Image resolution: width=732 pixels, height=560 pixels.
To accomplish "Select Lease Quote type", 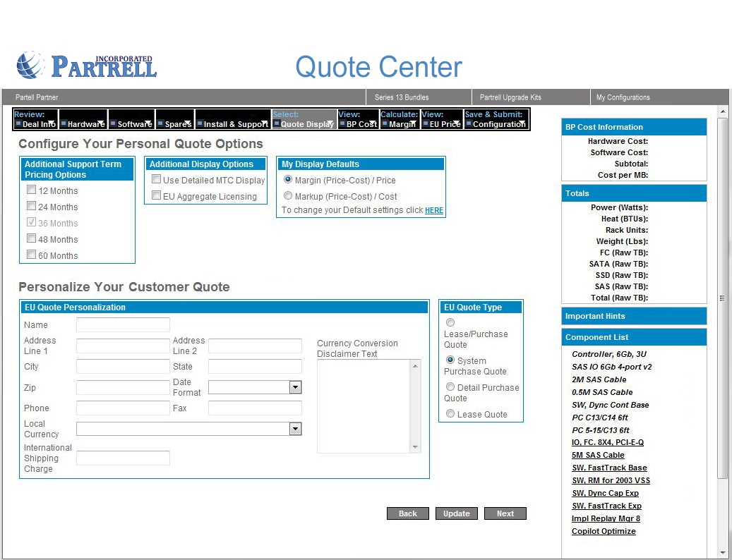I will tap(450, 413).
